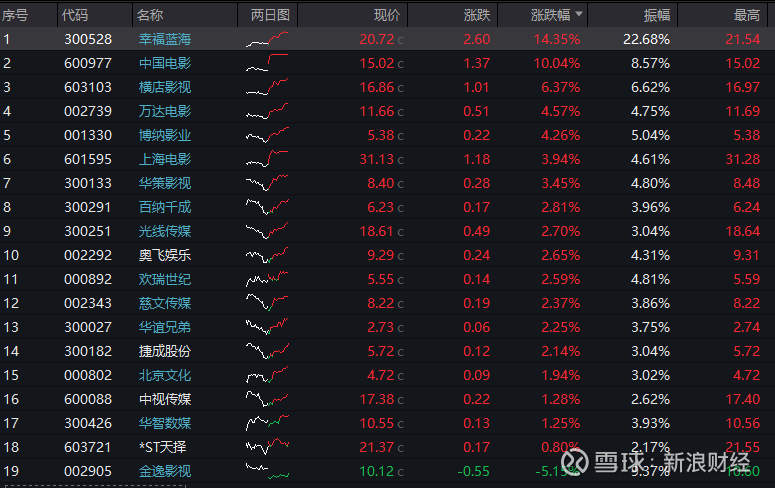Open 横店影视 stock link

point(165,87)
